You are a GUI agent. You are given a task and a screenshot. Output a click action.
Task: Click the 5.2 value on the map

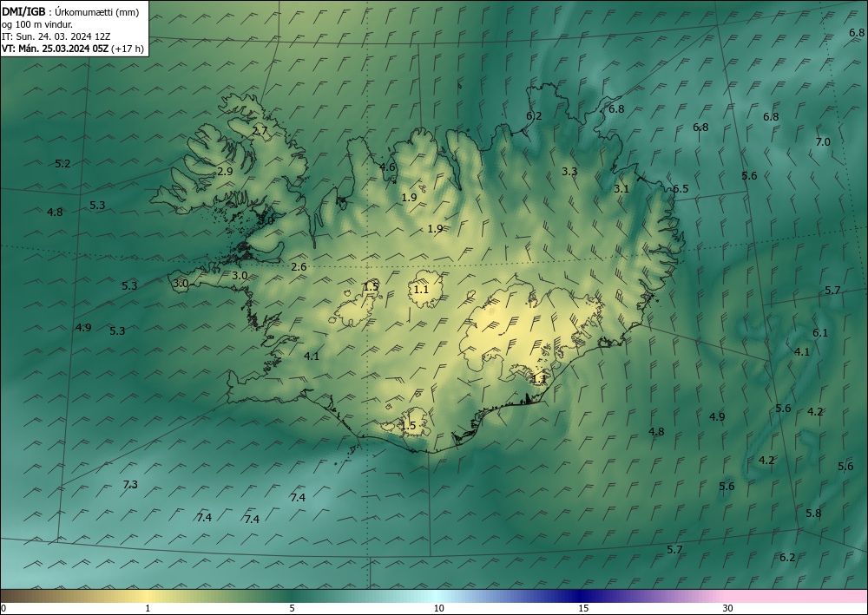(62, 164)
